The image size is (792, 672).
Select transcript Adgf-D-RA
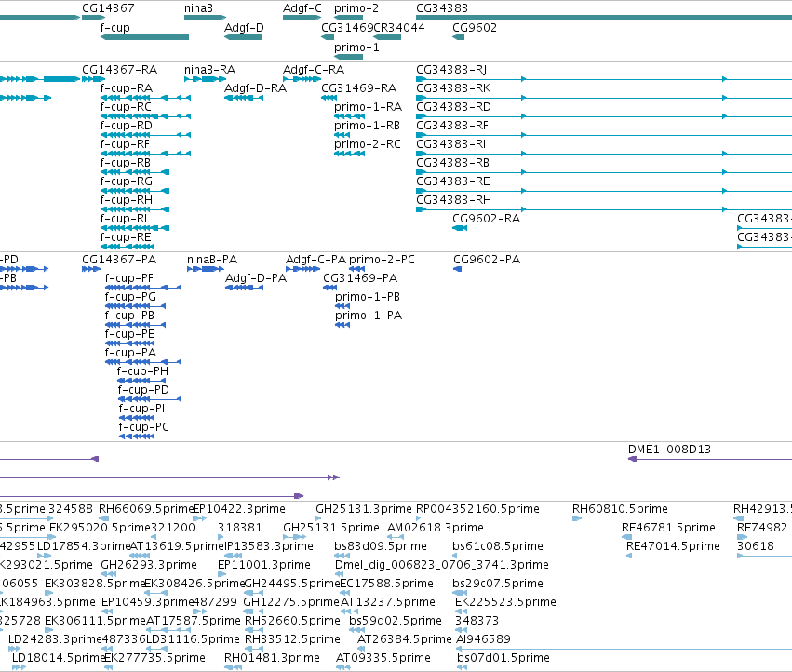pyautogui.click(x=255, y=88)
